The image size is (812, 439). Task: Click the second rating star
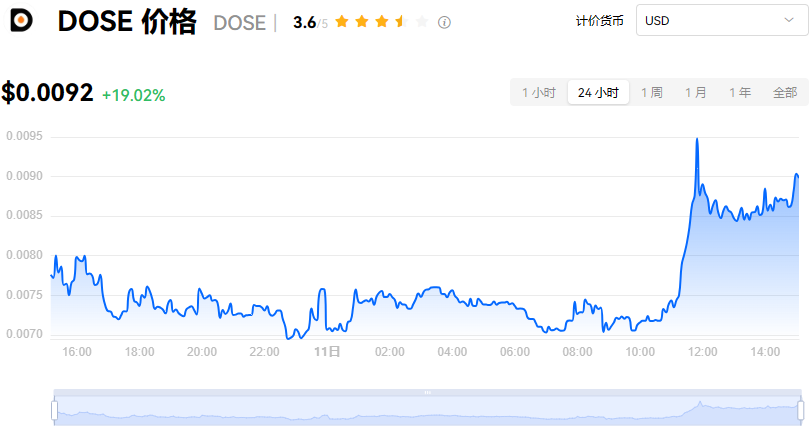362,22
